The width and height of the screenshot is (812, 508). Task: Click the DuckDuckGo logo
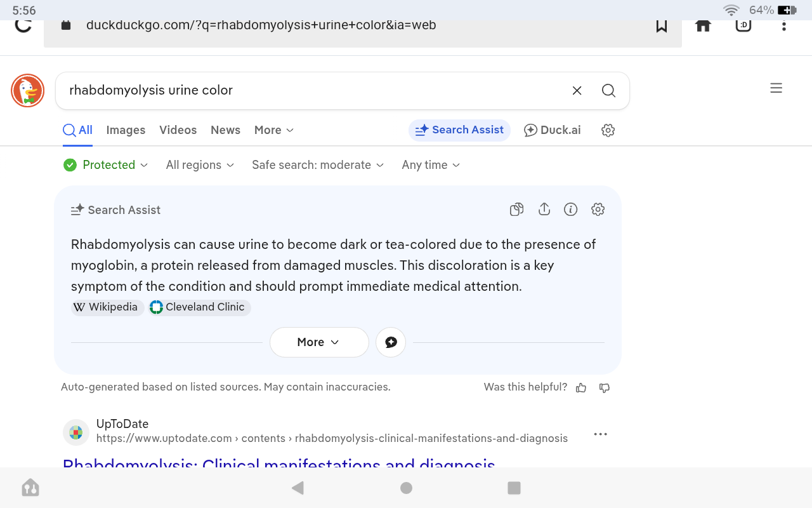(27, 91)
